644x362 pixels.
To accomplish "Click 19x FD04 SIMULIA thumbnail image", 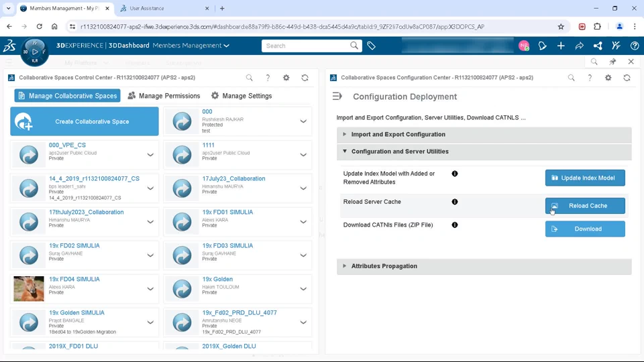I will click(29, 288).
